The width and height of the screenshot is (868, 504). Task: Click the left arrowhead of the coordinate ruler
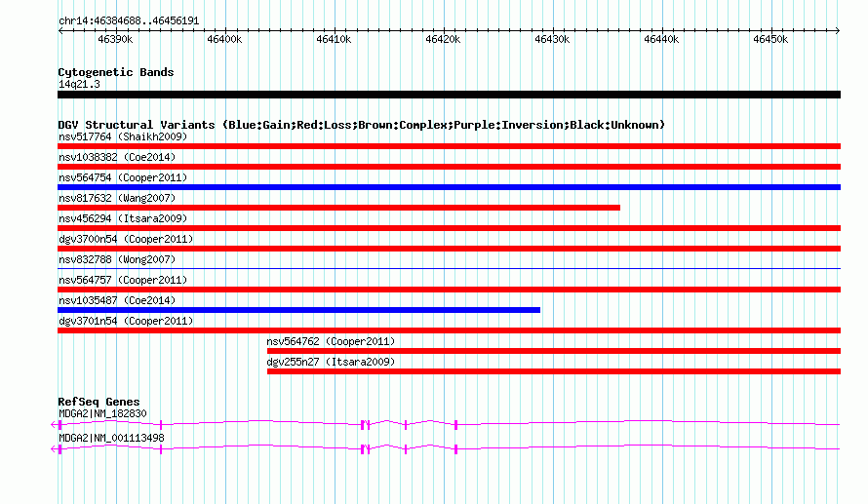pyautogui.click(x=60, y=31)
